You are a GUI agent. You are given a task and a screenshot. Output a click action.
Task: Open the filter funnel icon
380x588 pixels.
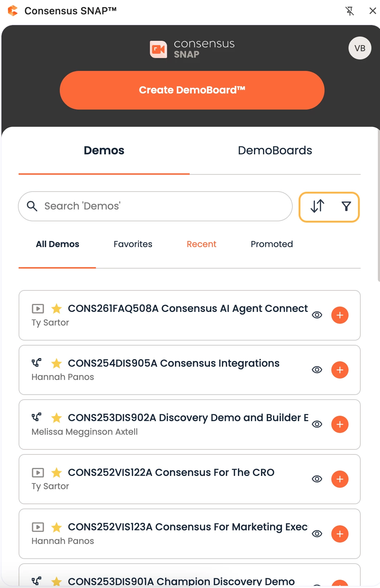coord(346,206)
